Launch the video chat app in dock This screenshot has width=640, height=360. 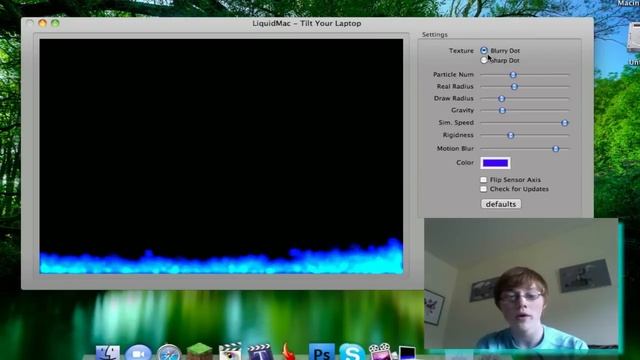138,353
